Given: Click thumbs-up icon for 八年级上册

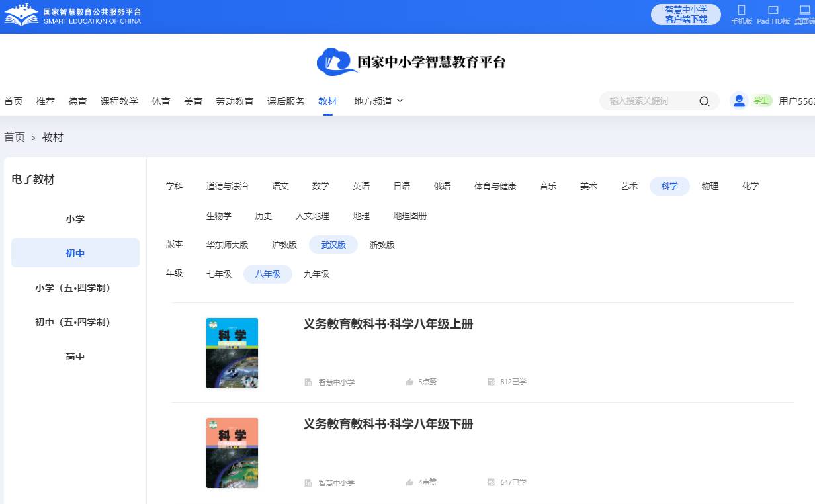Looking at the screenshot, I should coord(409,382).
